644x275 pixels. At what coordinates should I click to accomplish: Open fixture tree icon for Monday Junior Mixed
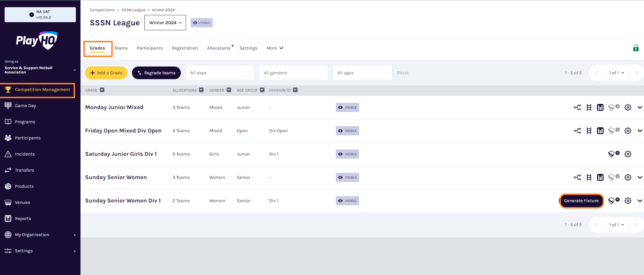pos(577,107)
